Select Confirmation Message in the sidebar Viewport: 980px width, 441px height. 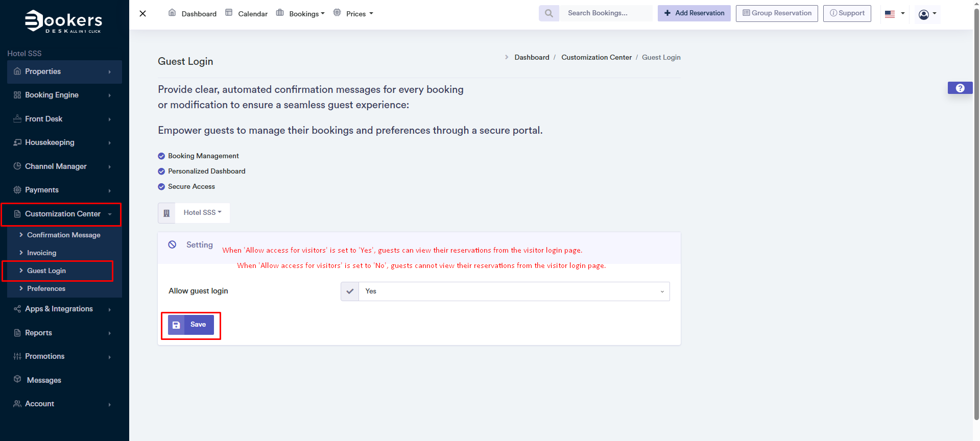click(x=63, y=235)
